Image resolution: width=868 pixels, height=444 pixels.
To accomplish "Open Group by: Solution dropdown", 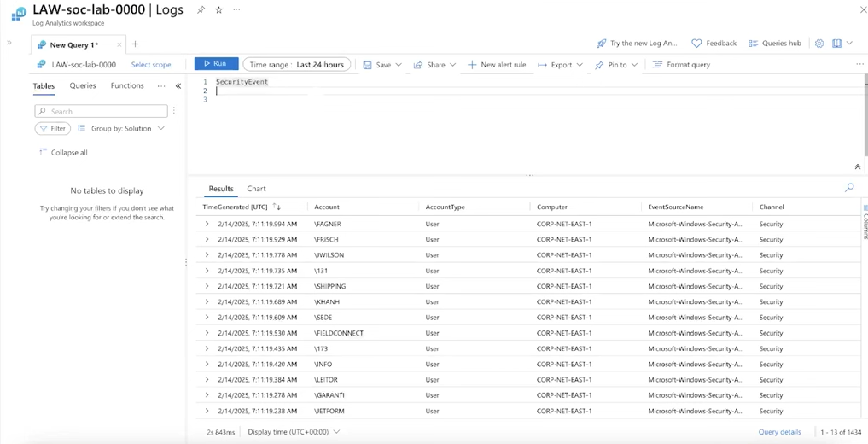I will point(121,128).
